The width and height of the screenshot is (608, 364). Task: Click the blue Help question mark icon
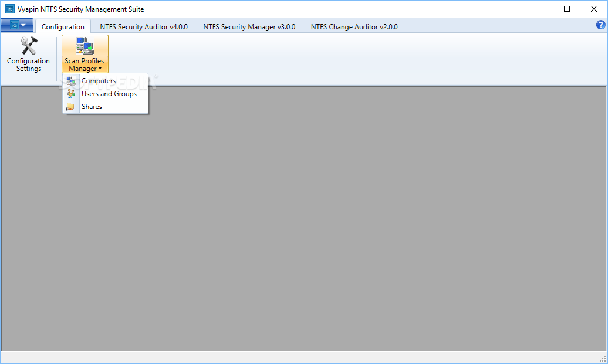pos(600,25)
